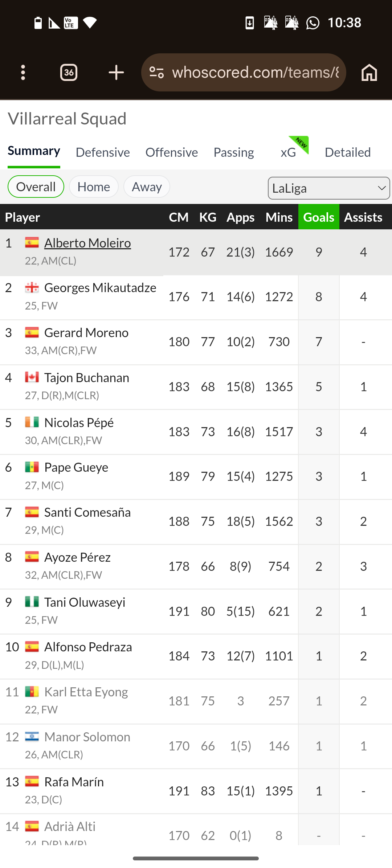Sort table by Assists column
Image resolution: width=392 pixels, height=868 pixels.
(363, 217)
